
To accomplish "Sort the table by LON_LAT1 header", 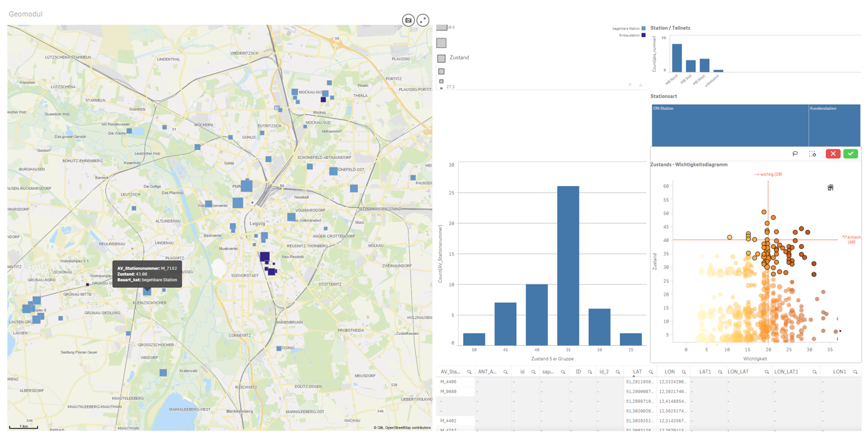I will pyautogui.click(x=786, y=372).
